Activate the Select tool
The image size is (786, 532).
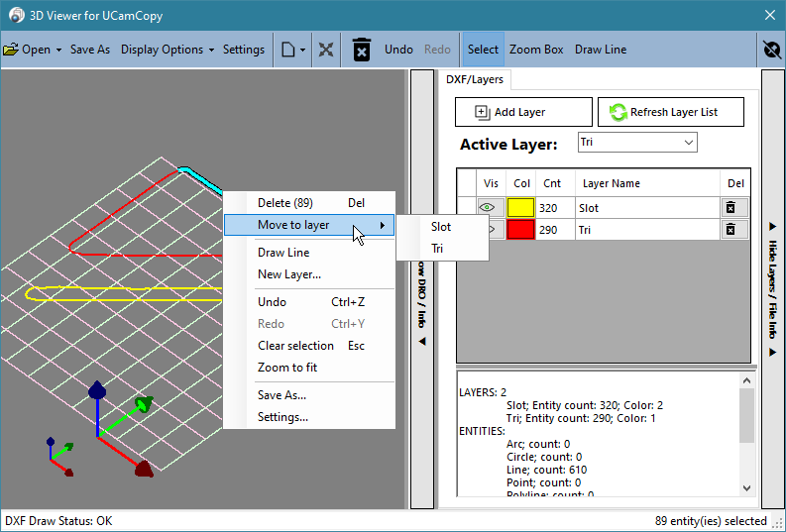pyautogui.click(x=484, y=50)
